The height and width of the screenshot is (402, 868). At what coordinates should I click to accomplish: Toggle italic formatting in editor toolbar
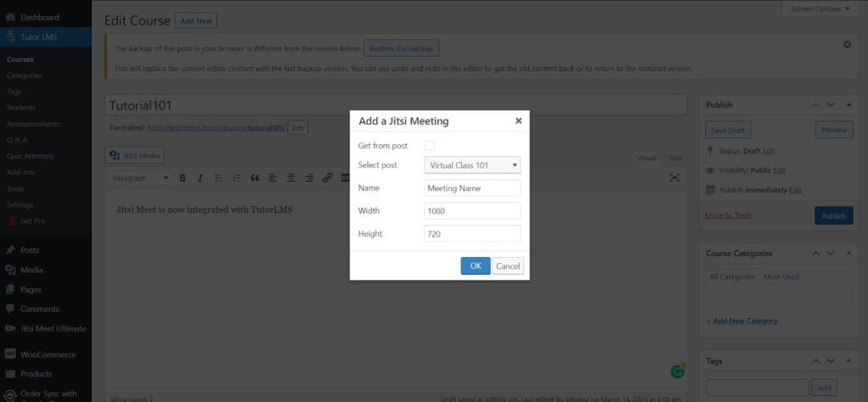(200, 178)
